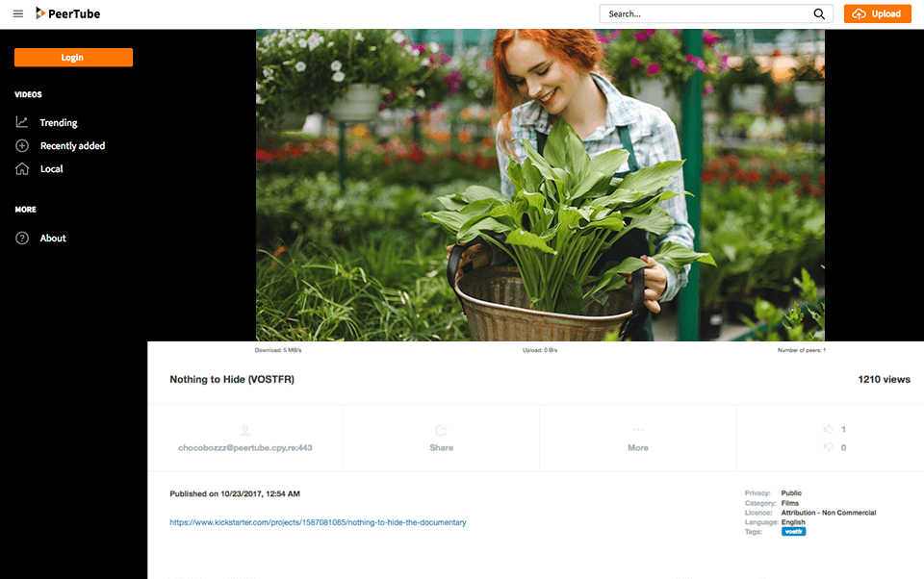The image size is (924, 579).
Task: Like the video with thumbs up
Action: [x=828, y=429]
